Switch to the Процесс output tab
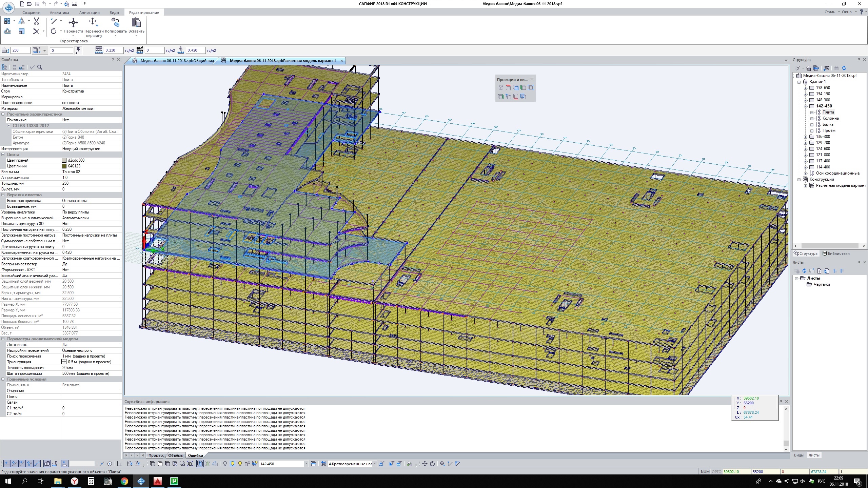Viewport: 868px width, 488px height. 156,455
